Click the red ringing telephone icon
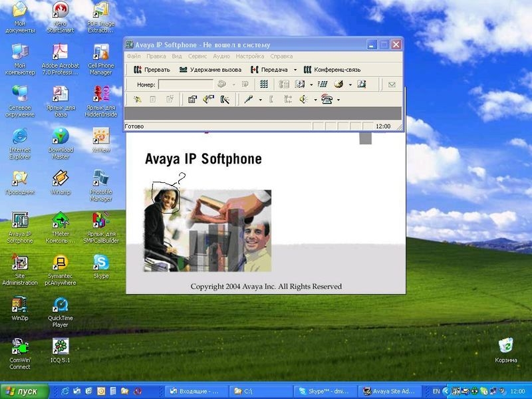Screen dimensions: 532x399 point(327,100)
